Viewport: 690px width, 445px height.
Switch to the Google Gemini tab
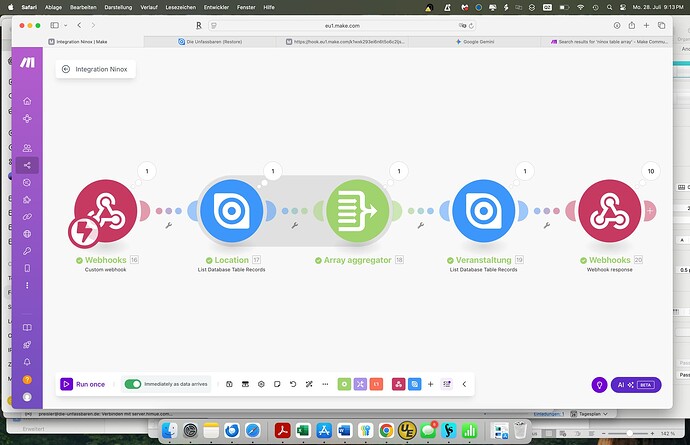tap(474, 42)
